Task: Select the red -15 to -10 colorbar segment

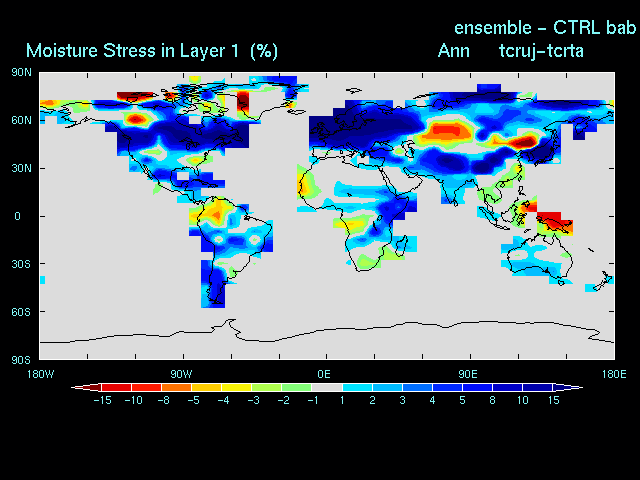Action: point(116,386)
